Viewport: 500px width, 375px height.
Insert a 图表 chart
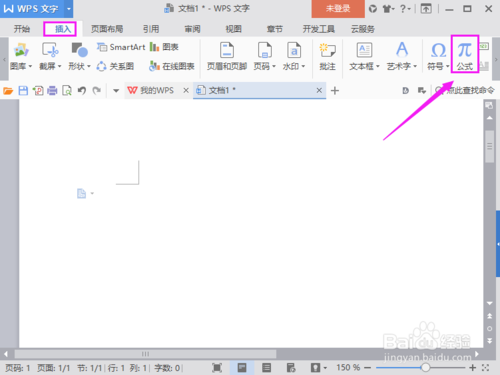click(164, 47)
